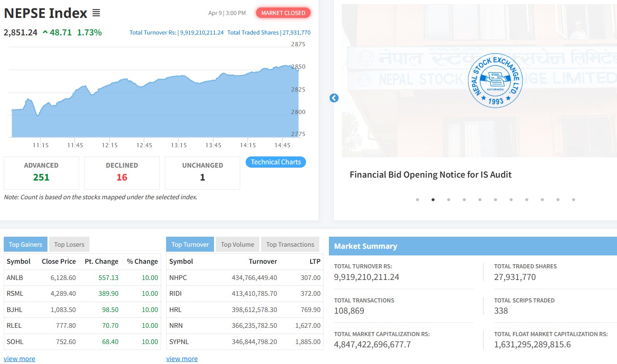Open the Top Transactions tab

pyautogui.click(x=290, y=245)
